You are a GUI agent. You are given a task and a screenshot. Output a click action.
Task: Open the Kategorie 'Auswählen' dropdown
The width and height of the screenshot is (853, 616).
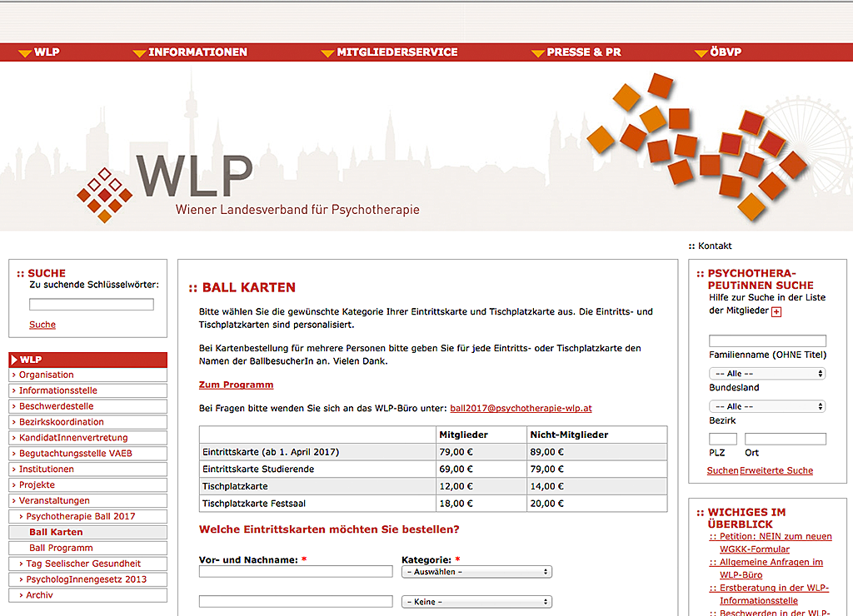[x=476, y=572]
